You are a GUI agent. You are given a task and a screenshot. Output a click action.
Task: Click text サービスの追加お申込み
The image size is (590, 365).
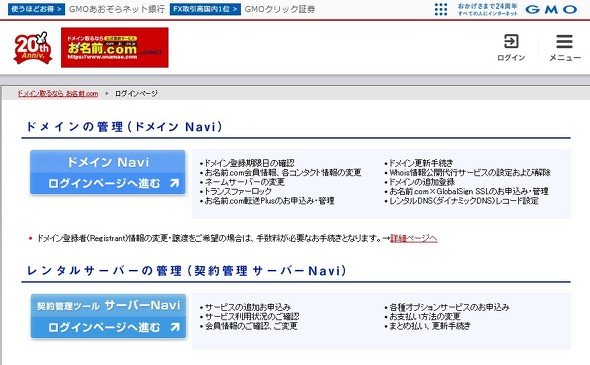click(248, 307)
